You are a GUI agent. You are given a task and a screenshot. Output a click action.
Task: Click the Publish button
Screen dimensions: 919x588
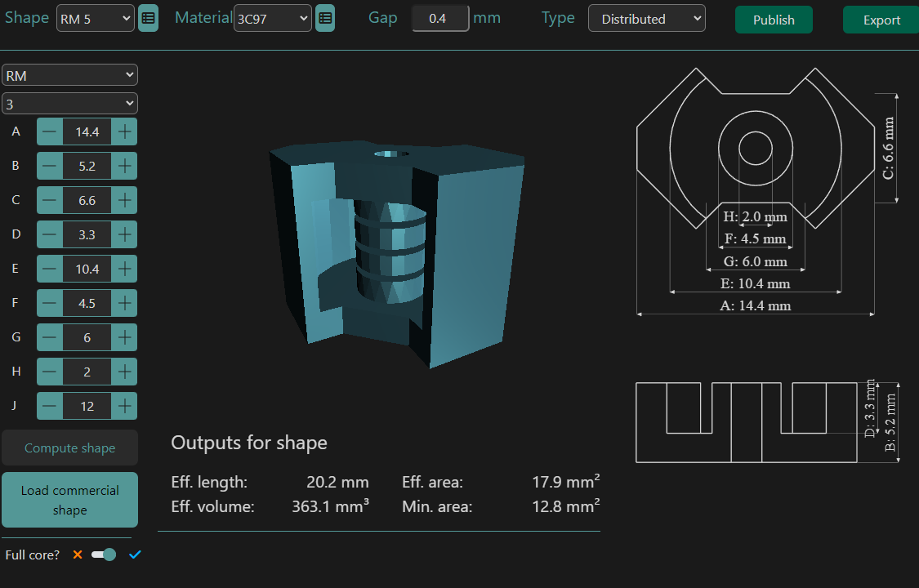point(773,19)
